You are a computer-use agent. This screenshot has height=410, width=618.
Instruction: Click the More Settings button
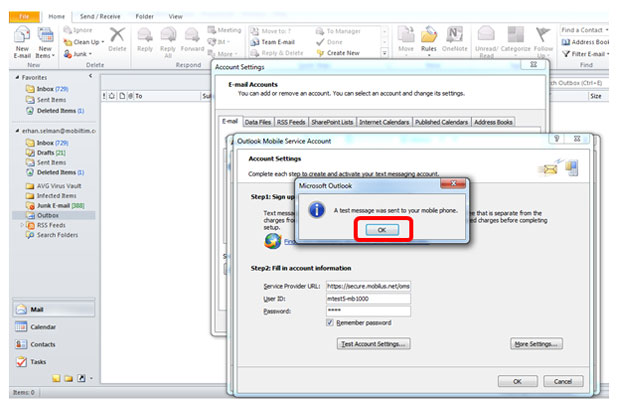pos(536,344)
